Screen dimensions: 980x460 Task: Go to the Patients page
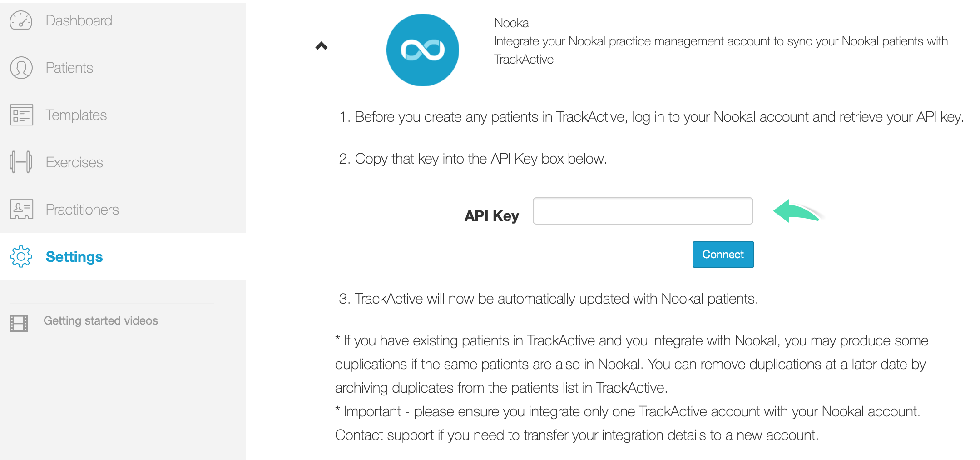[69, 68]
